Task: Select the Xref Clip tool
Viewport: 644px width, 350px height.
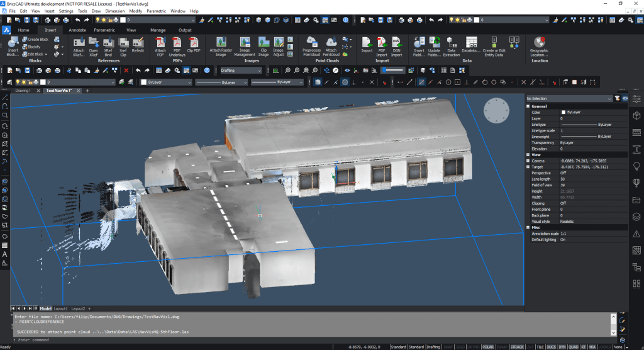Action: tap(123, 47)
